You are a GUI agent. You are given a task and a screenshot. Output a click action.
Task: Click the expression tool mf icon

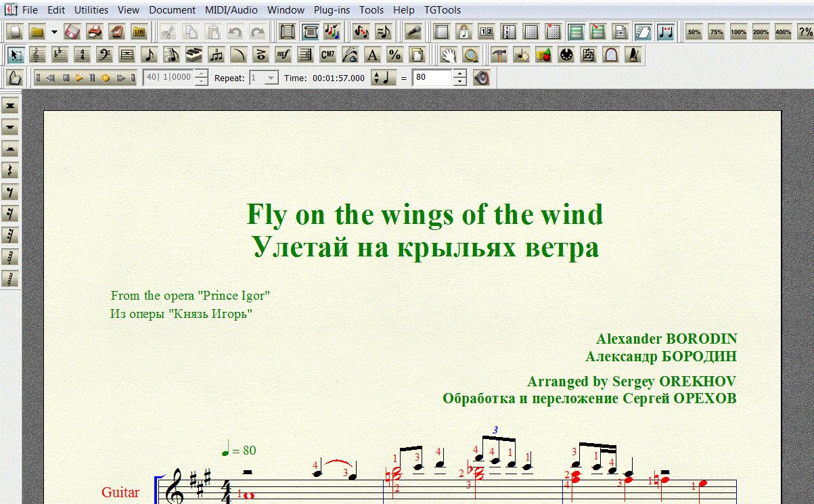coord(284,55)
